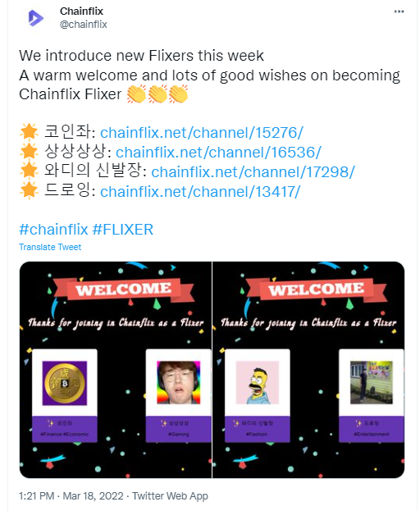The width and height of the screenshot is (420, 511).
Task: Open chainflix.net/channel/17298/ link
Action: click(253, 171)
